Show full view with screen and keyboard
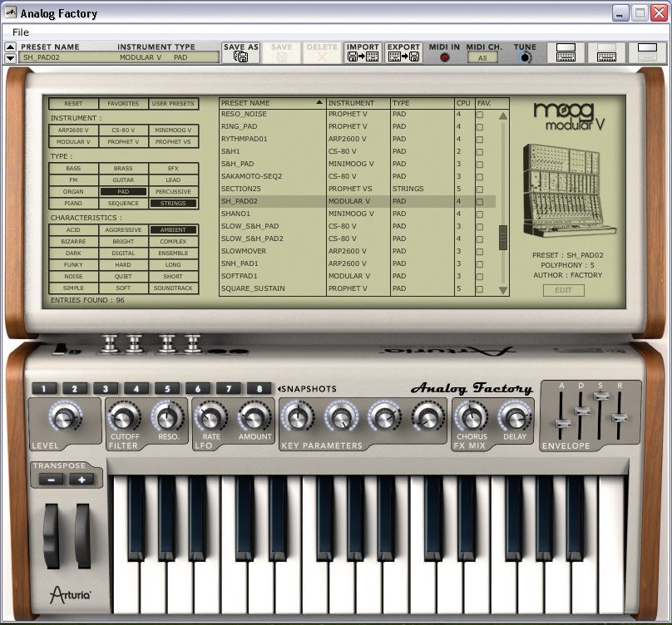The width and height of the screenshot is (672, 625). point(566,52)
